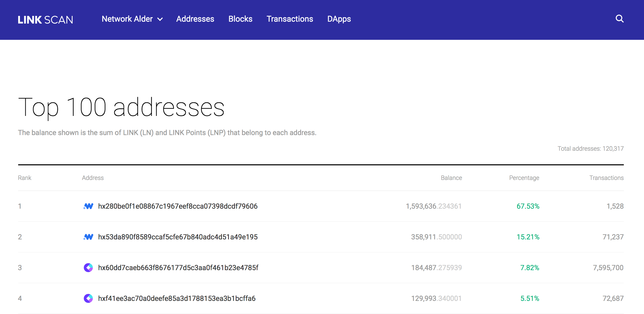Click the 15.21% percentage value
Viewport: 644px width, 314px height.
point(528,237)
